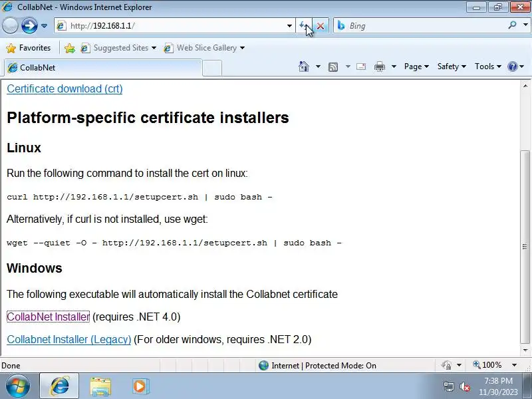
Task: Open the search provider dropdown arrow
Action: (525, 25)
